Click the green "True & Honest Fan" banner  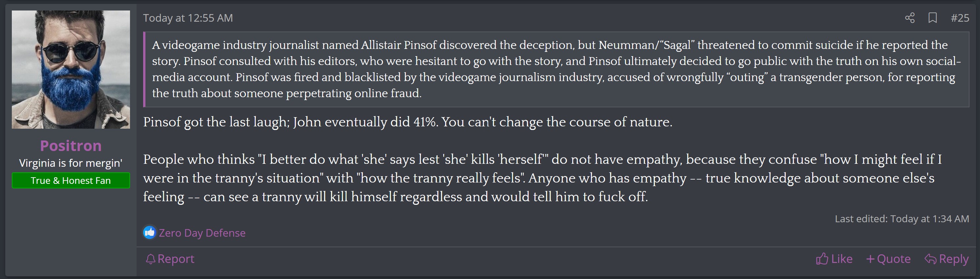[x=71, y=181]
